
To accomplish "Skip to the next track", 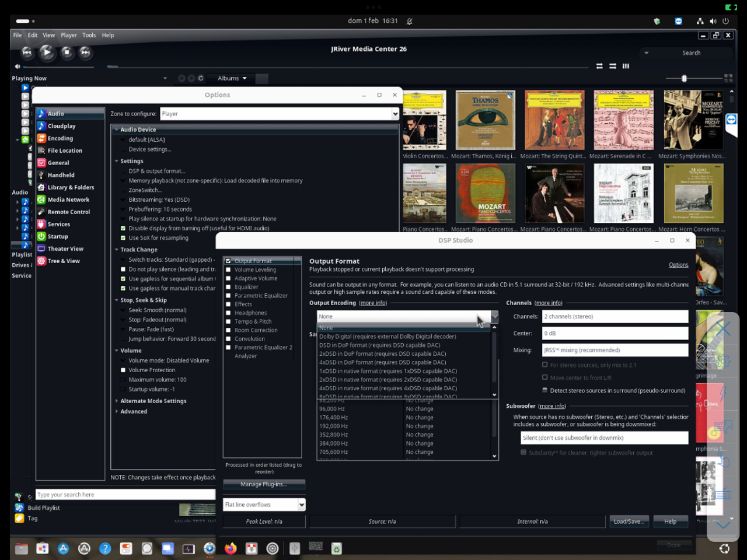I will click(x=86, y=52).
